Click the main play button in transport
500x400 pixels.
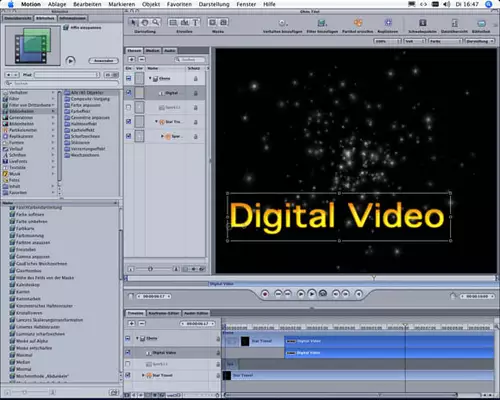pos(312,294)
